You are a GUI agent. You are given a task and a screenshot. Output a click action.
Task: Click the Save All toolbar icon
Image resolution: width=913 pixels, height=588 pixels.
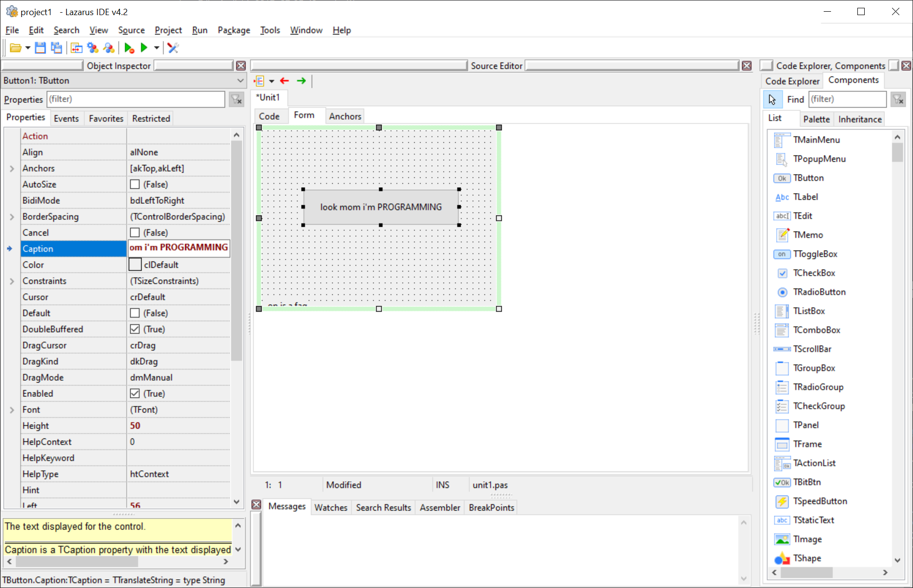coord(57,48)
